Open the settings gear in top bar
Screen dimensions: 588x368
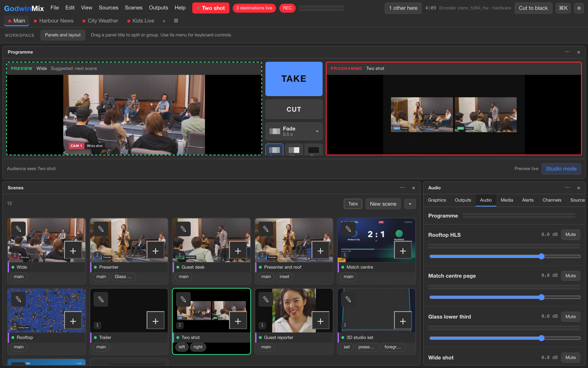579,8
